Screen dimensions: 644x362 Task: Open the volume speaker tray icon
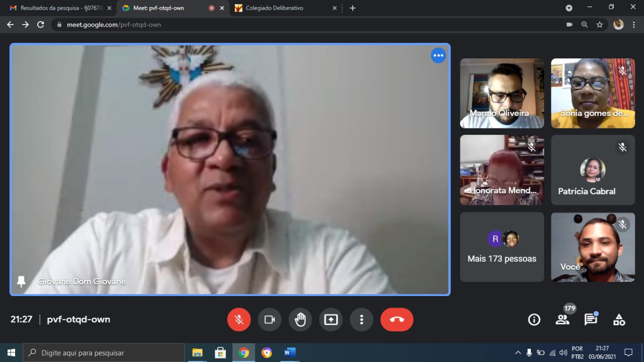pyautogui.click(x=563, y=352)
